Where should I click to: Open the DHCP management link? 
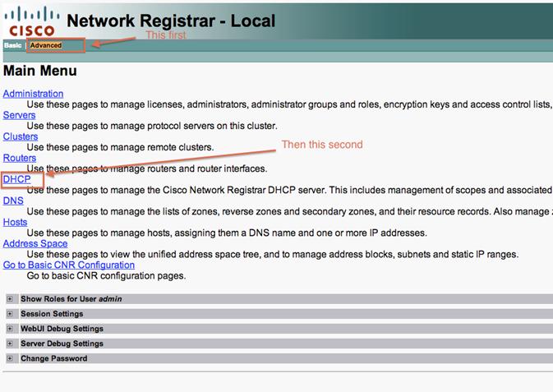(17, 179)
